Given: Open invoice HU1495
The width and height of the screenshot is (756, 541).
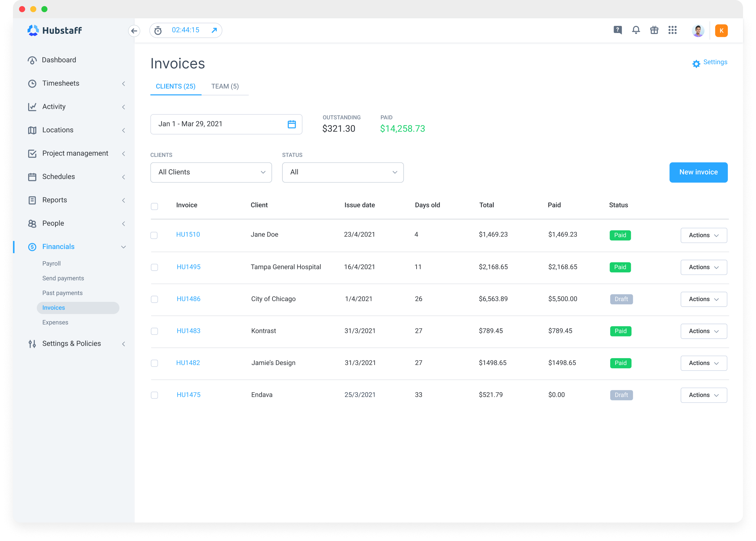Looking at the screenshot, I should coord(188,267).
